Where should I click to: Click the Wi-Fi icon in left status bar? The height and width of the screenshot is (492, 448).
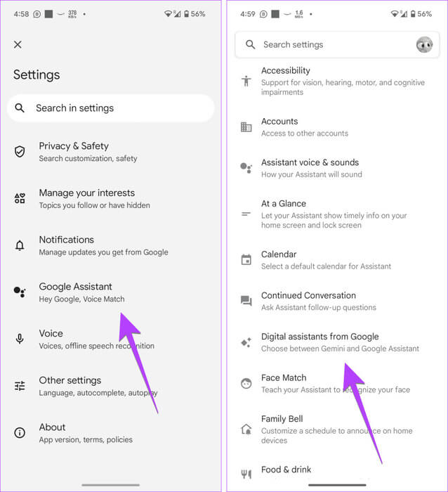(x=168, y=14)
